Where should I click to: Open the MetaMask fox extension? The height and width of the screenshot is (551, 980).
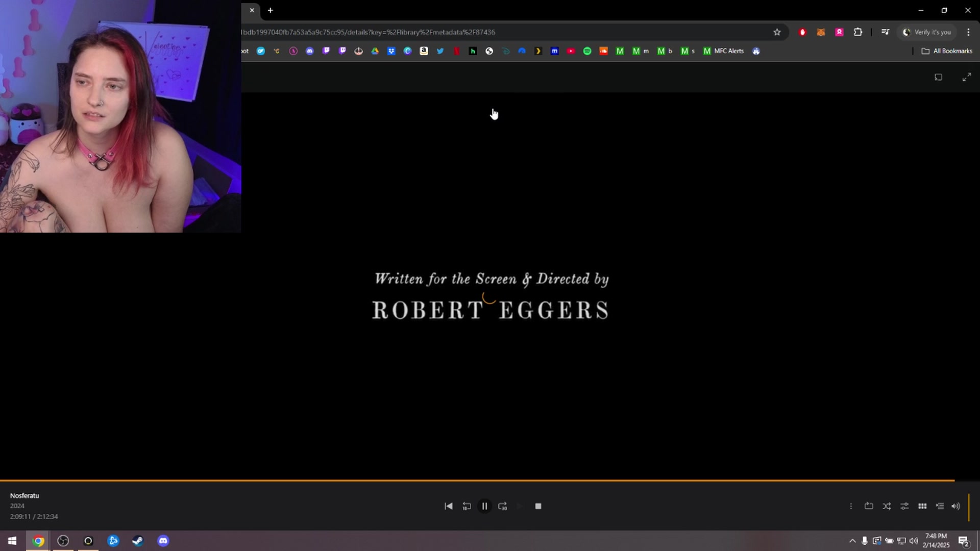coord(821,32)
